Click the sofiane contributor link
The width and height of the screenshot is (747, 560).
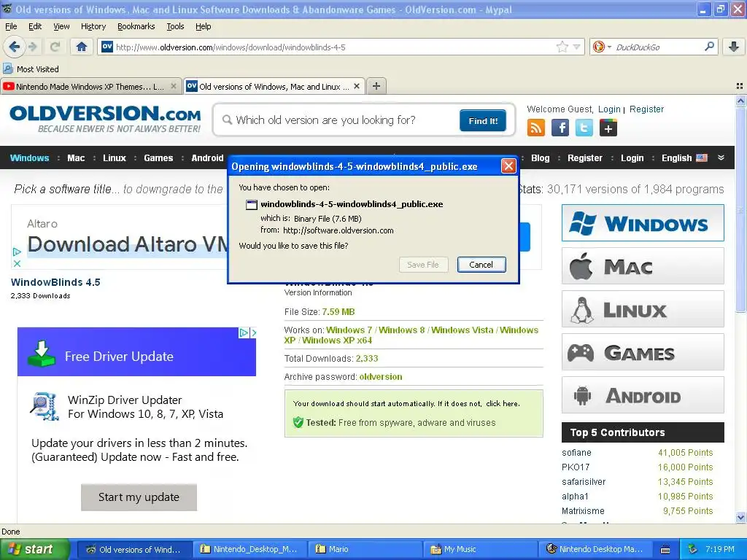576,452
